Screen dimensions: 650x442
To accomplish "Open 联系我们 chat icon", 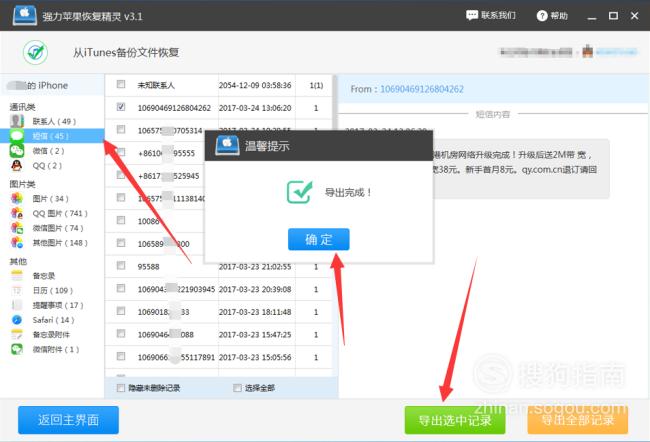I will coord(472,15).
